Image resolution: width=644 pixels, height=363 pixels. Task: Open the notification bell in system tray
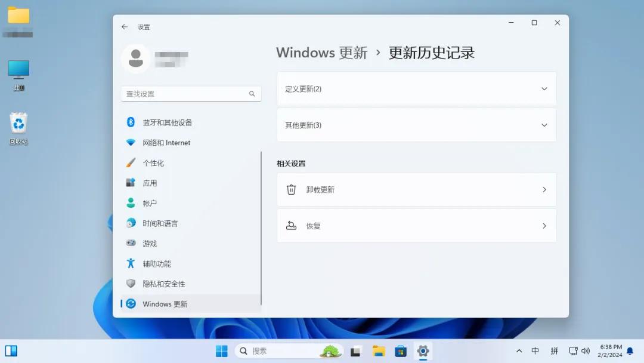[x=630, y=351]
